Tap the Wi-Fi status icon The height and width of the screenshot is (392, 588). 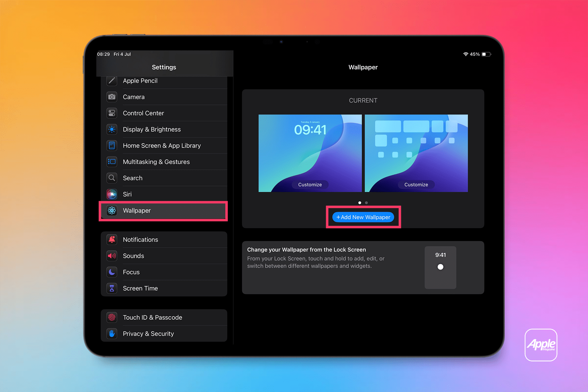click(466, 54)
